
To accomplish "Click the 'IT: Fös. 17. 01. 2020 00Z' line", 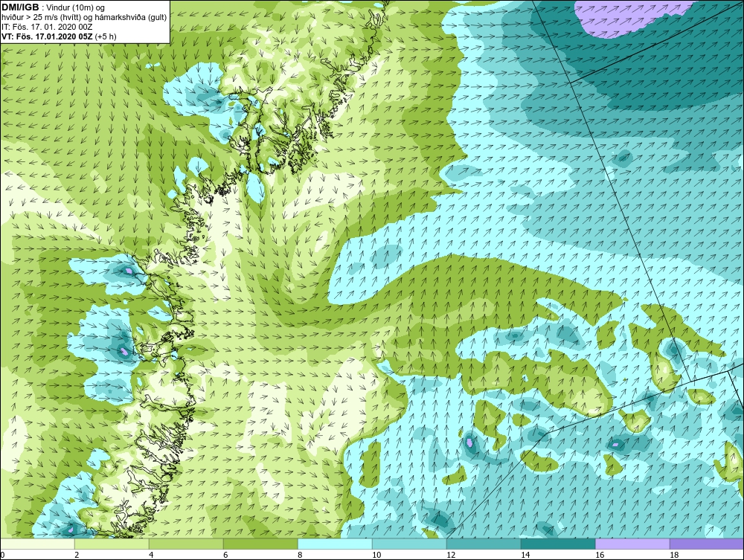I will [47, 27].
